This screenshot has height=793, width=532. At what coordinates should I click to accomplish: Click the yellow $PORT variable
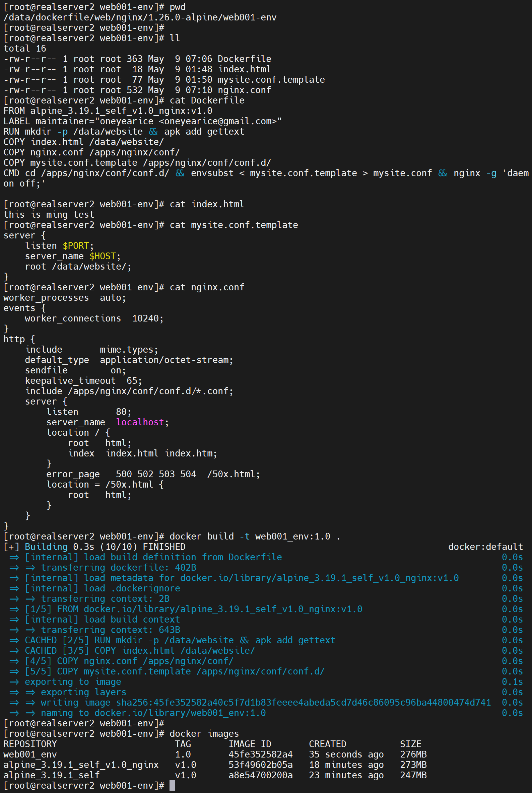point(76,245)
